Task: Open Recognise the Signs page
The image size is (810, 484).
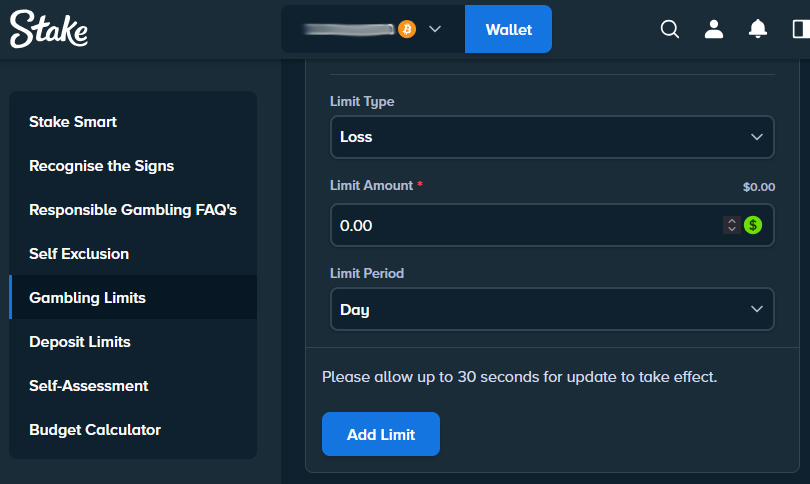Action: tap(101, 166)
